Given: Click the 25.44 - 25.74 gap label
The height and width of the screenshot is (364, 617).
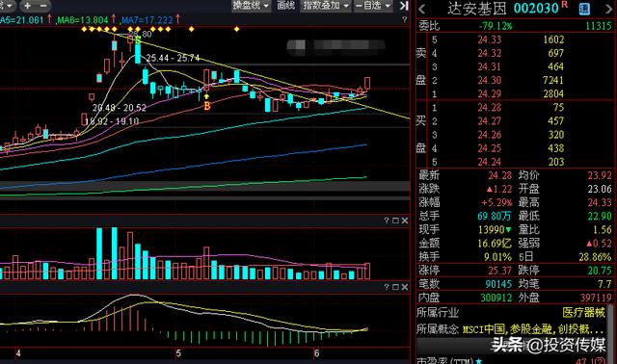Looking at the screenshot, I should coord(173,58).
